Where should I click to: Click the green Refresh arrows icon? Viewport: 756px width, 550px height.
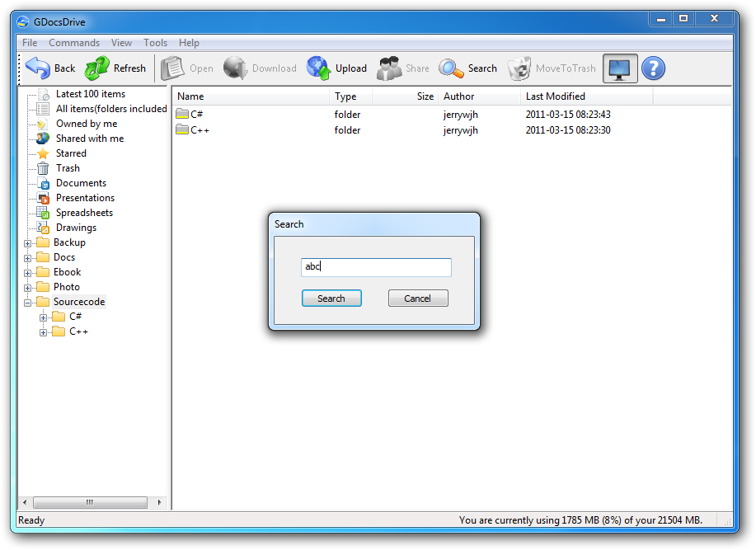[x=97, y=68]
